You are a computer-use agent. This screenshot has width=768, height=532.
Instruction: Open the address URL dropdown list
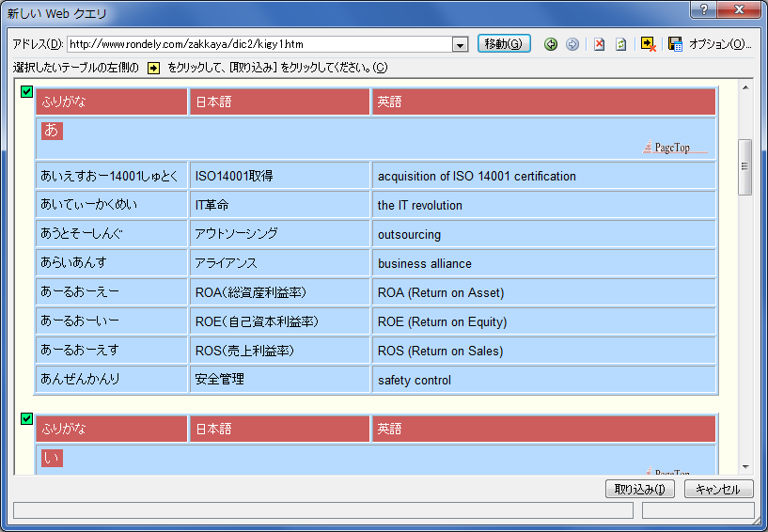tap(460, 44)
